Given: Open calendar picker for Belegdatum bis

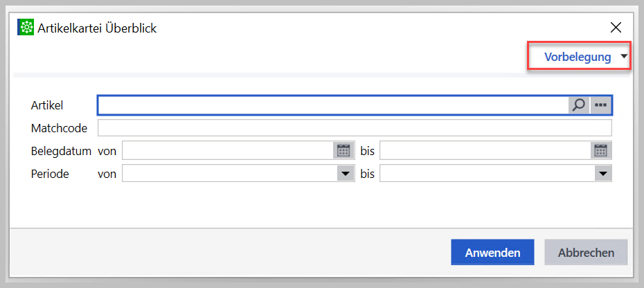Looking at the screenshot, I should coord(601,151).
